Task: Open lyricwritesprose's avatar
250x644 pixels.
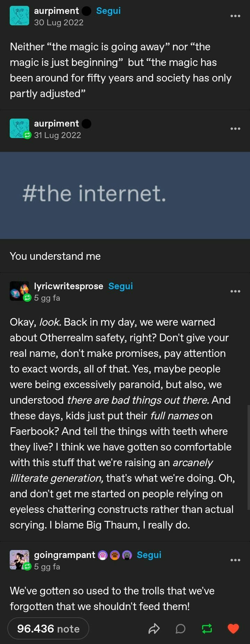Action: tap(19, 291)
